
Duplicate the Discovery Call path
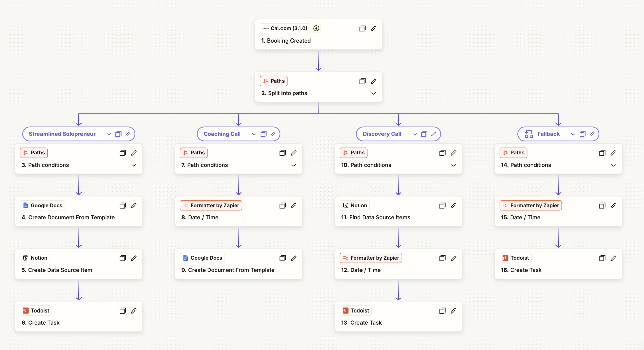click(x=424, y=134)
